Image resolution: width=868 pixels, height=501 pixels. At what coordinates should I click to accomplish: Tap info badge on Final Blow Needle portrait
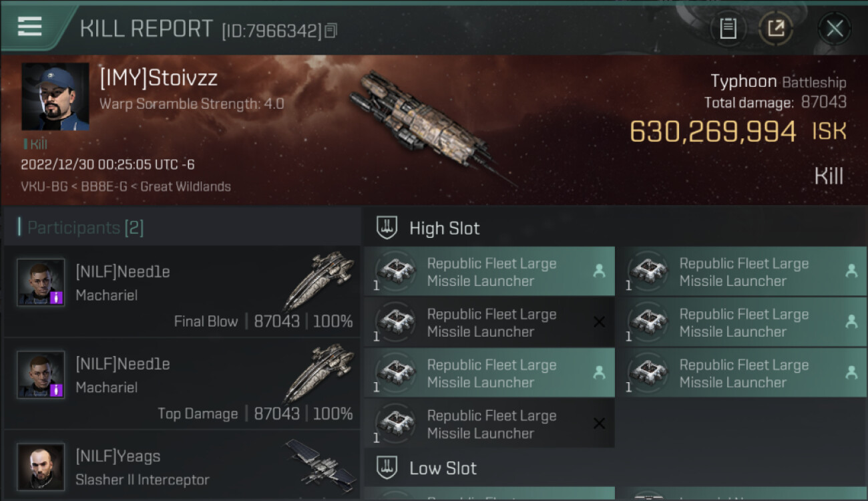[x=57, y=297]
